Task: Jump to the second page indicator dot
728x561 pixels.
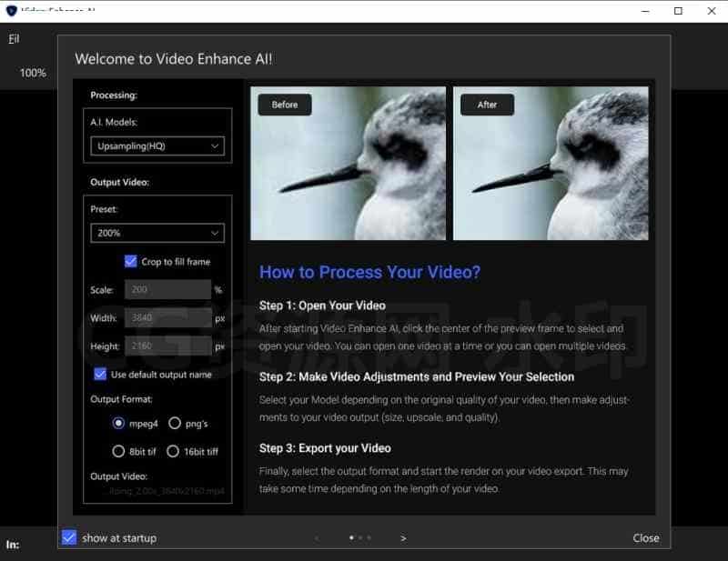Action: click(x=360, y=537)
